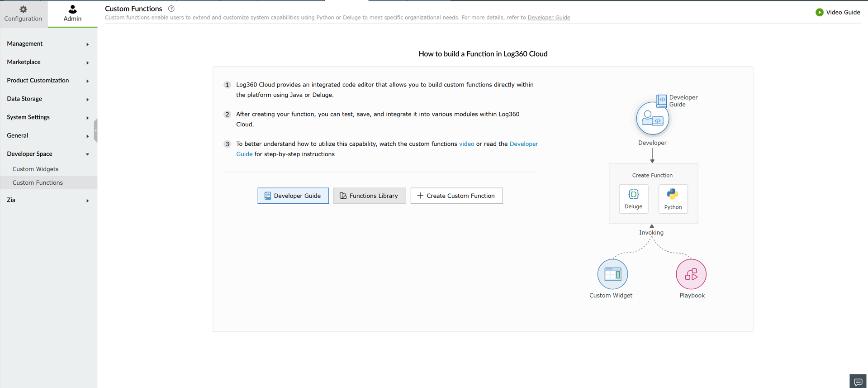Collapse the sidebar using the edge handle
Screen dimensions: 868x388
pyautogui.click(x=95, y=131)
